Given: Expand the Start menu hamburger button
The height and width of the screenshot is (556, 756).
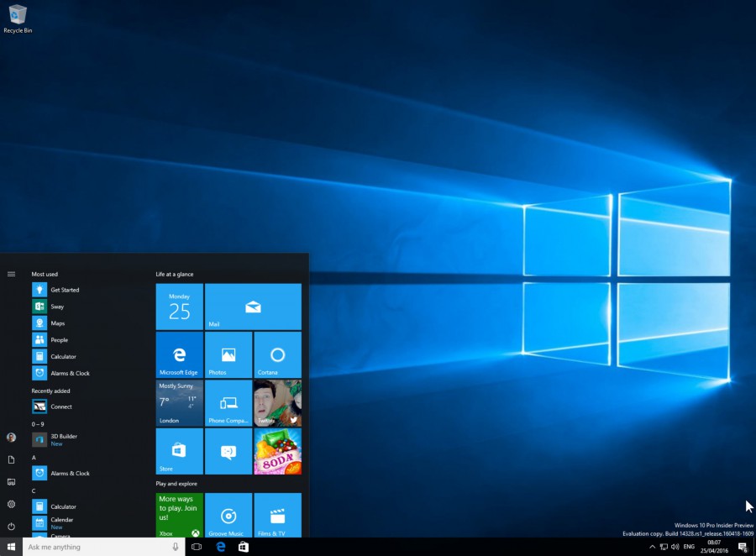Looking at the screenshot, I should 11,274.
